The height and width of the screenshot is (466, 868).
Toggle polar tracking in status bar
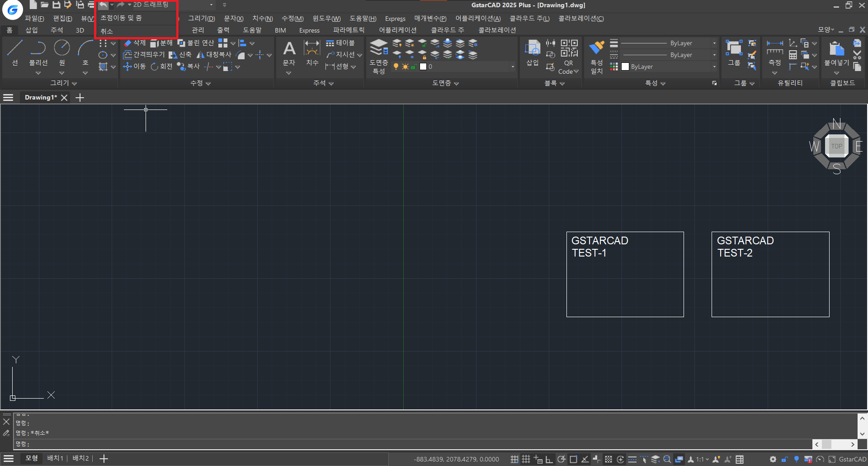(x=561, y=459)
